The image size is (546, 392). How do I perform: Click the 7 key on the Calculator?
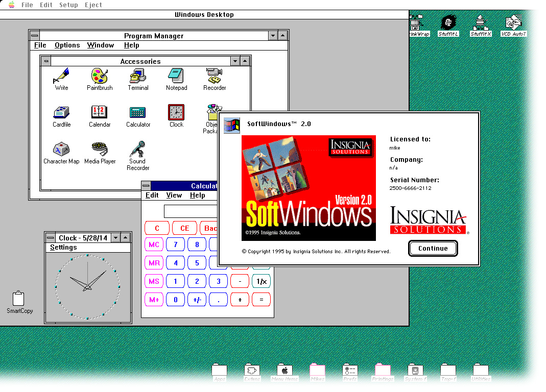pyautogui.click(x=176, y=244)
